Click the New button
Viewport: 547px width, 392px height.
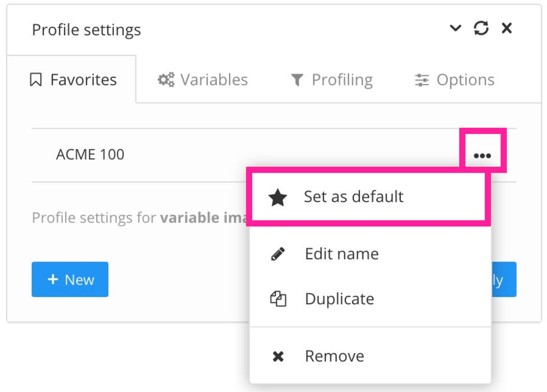[70, 279]
